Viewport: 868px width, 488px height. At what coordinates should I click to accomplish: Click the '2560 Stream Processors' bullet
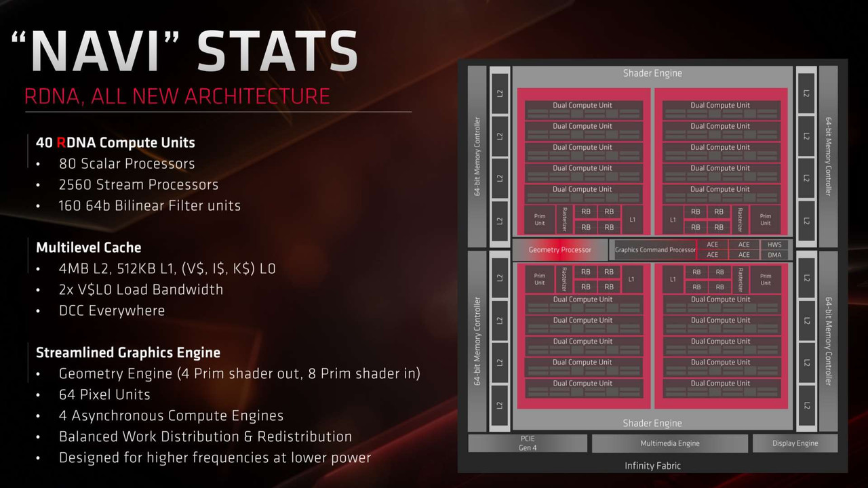138,184
